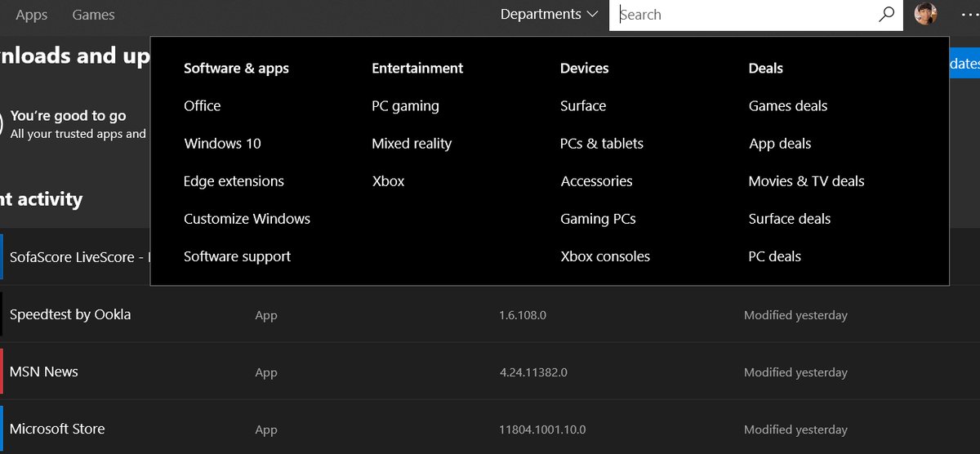Open the Apps tab

(32, 15)
